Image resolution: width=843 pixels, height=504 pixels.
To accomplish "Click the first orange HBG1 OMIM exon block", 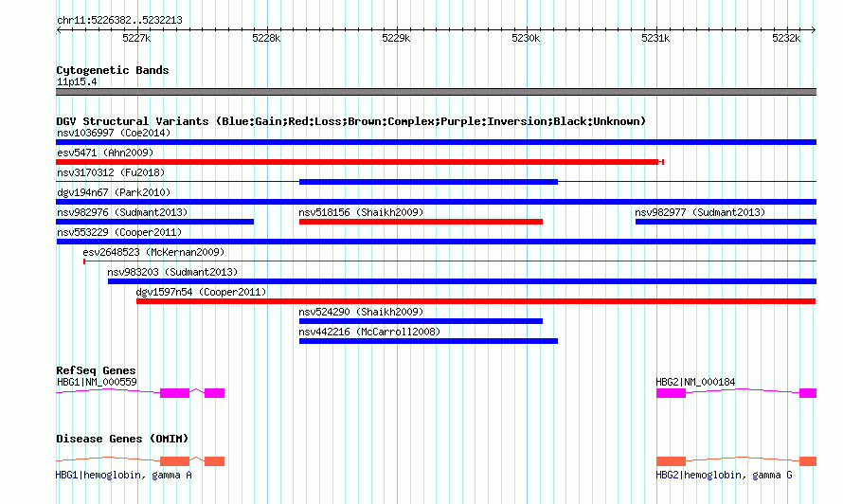I will pos(174,461).
